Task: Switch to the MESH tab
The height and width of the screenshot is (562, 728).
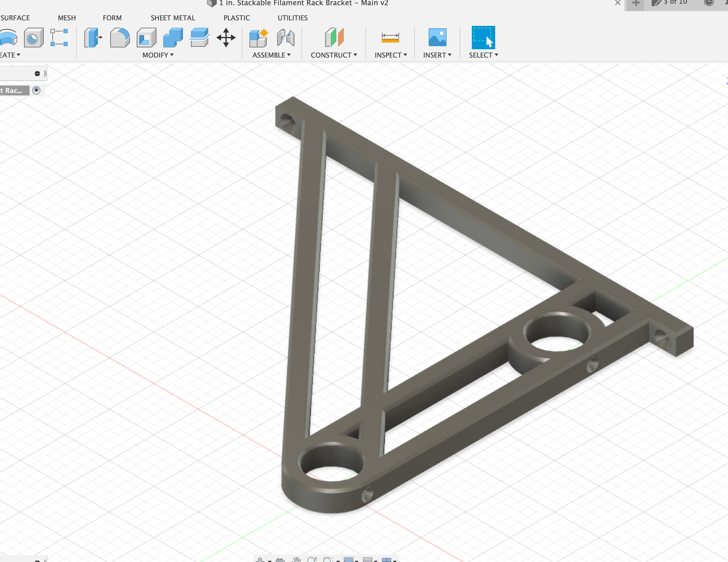Action: [67, 18]
